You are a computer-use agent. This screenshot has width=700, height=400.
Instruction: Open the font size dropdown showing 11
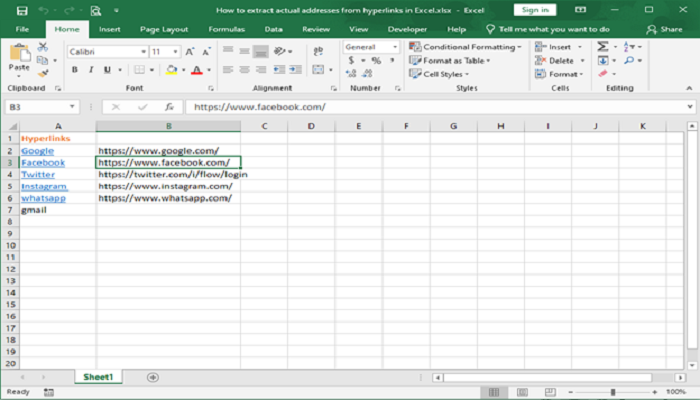pos(175,52)
